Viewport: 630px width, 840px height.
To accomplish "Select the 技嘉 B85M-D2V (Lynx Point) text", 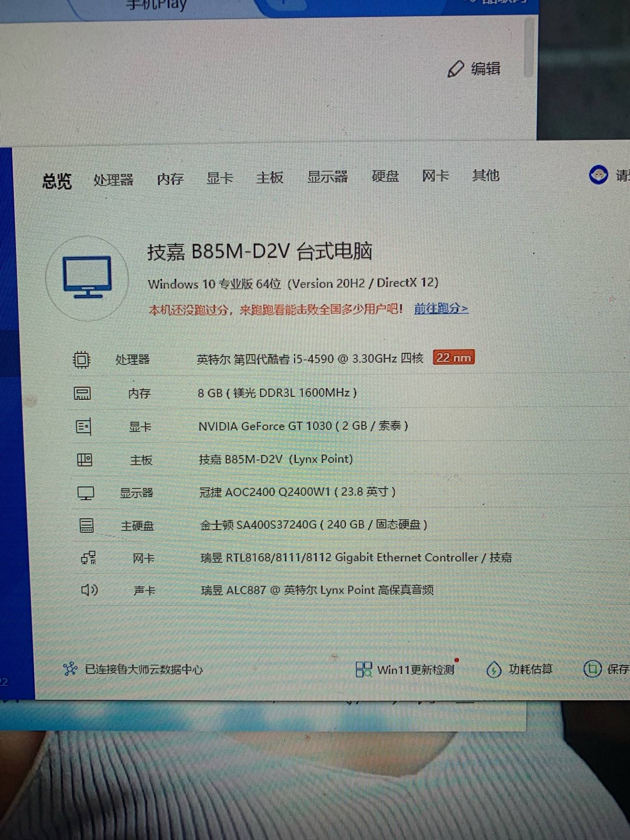I will tap(276, 459).
